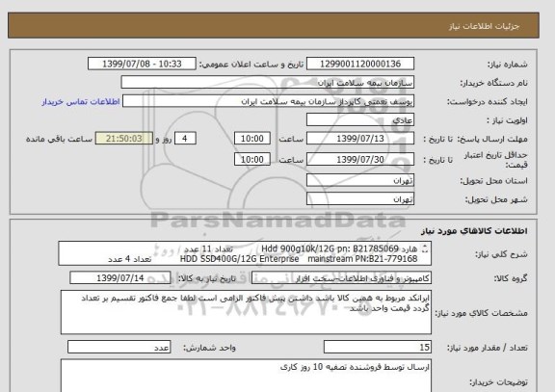
Task: Select the counting unit field عدد
Action: click(x=119, y=348)
